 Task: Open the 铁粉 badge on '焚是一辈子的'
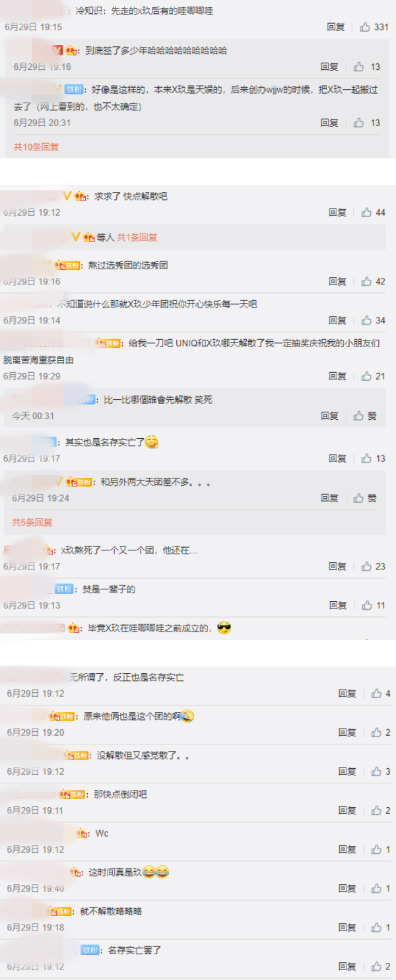click(64, 589)
